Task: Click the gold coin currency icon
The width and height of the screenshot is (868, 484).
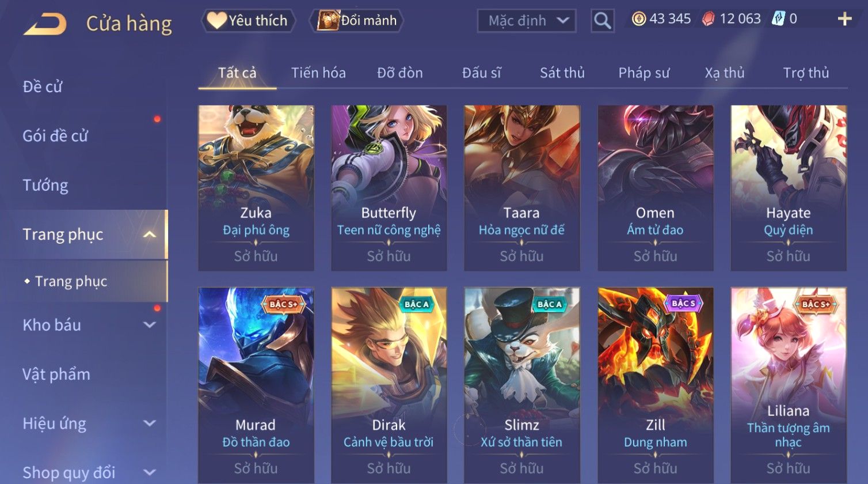Action: 638,19
